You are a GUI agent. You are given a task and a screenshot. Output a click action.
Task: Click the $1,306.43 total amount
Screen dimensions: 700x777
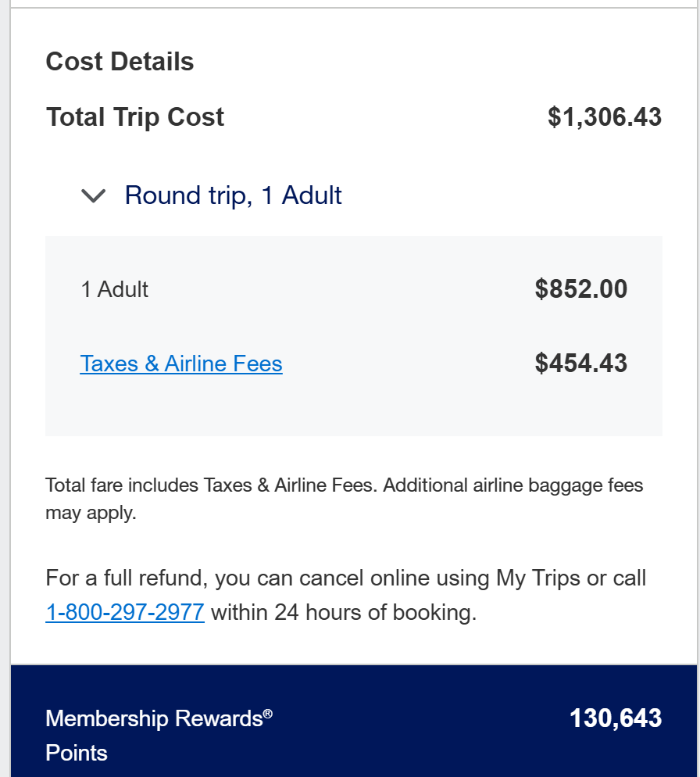605,117
